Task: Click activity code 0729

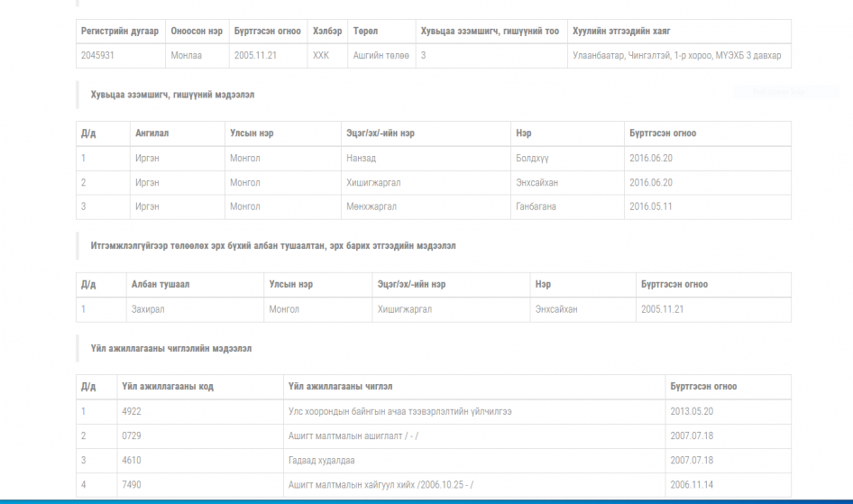Action: 132,435
